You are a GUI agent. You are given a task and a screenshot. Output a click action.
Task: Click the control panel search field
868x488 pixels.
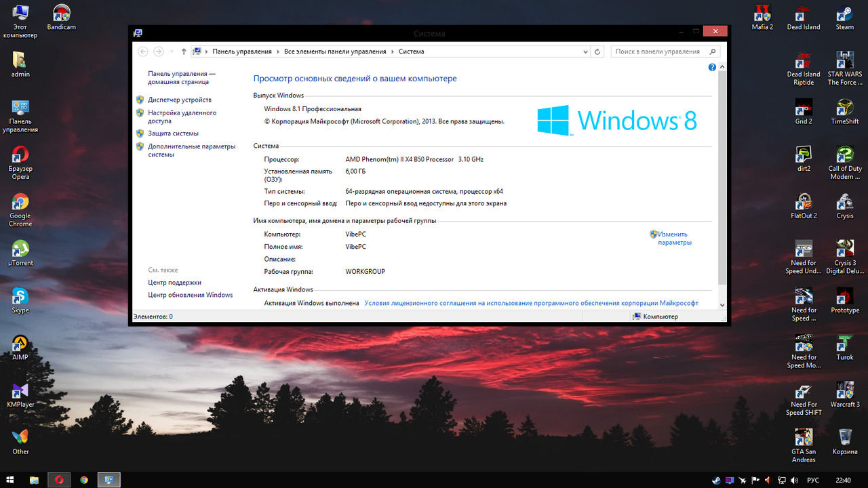(x=665, y=52)
